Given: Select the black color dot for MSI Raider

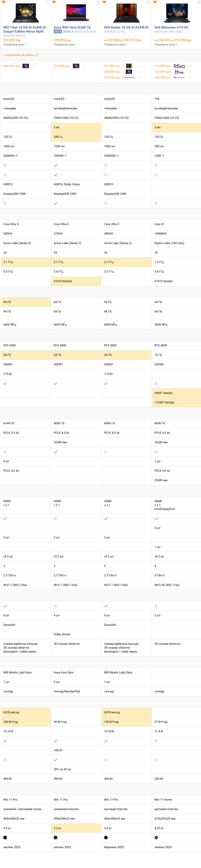Looking at the screenshot, I should (x=106, y=837).
